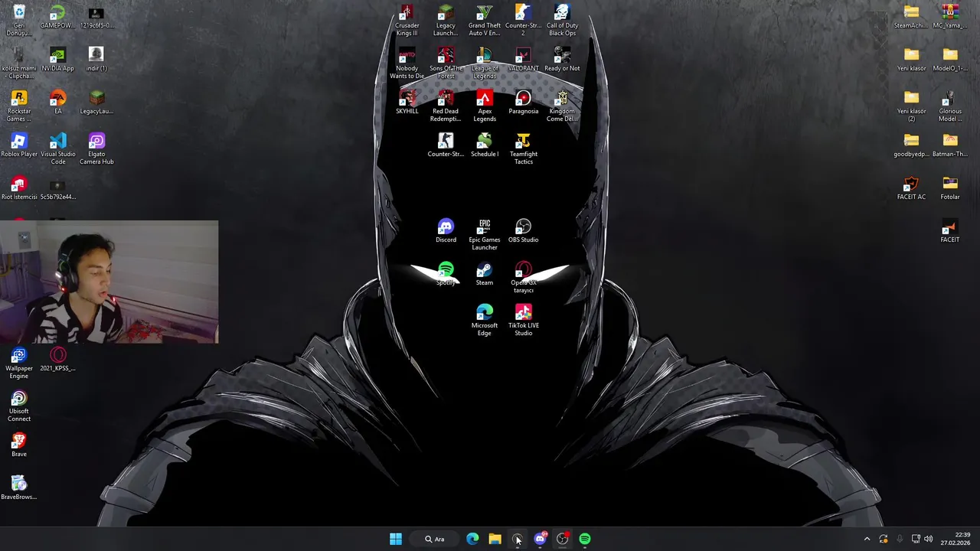Open the Windows Start menu

click(x=396, y=539)
